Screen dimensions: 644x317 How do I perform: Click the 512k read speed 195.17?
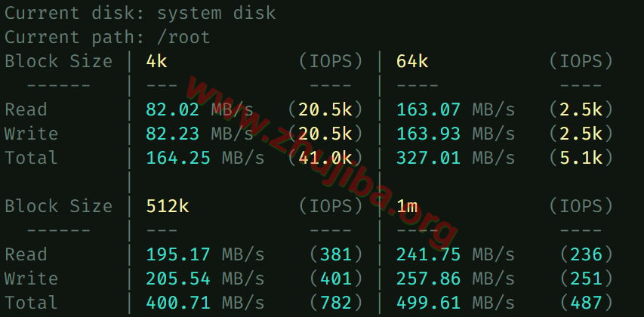click(x=178, y=254)
